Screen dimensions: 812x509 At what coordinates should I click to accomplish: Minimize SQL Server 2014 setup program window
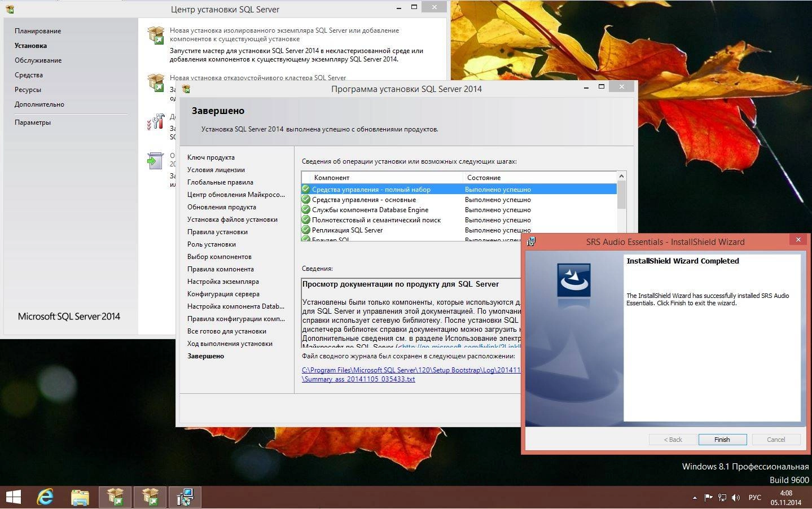[x=586, y=87]
